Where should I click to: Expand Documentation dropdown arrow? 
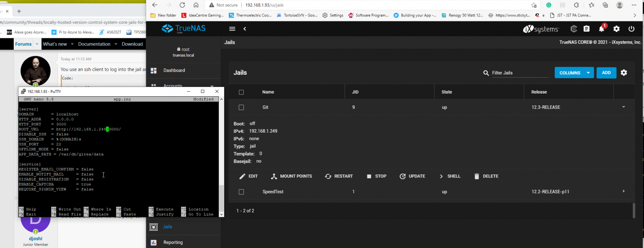(x=116, y=44)
